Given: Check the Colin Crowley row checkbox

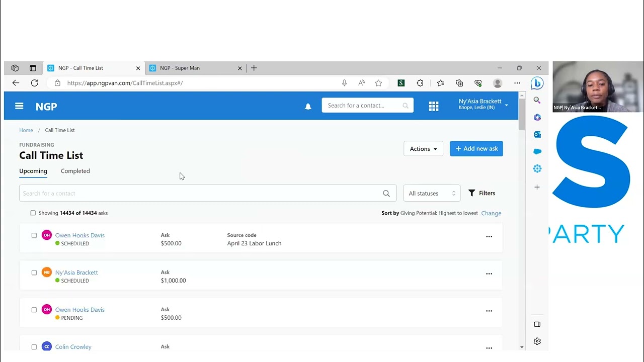Looking at the screenshot, I should [x=34, y=347].
